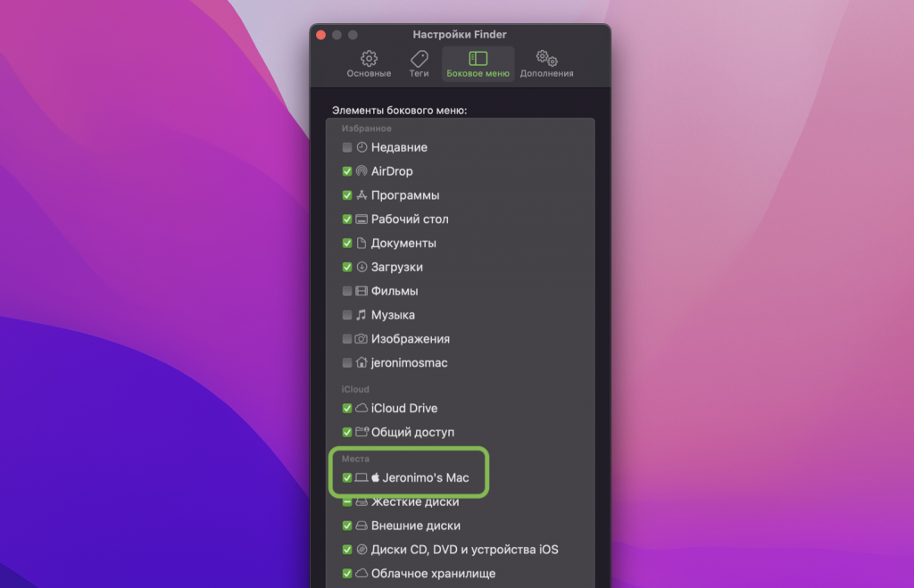Click the Фильмы label
Image resolution: width=914 pixels, height=588 pixels.
click(395, 291)
